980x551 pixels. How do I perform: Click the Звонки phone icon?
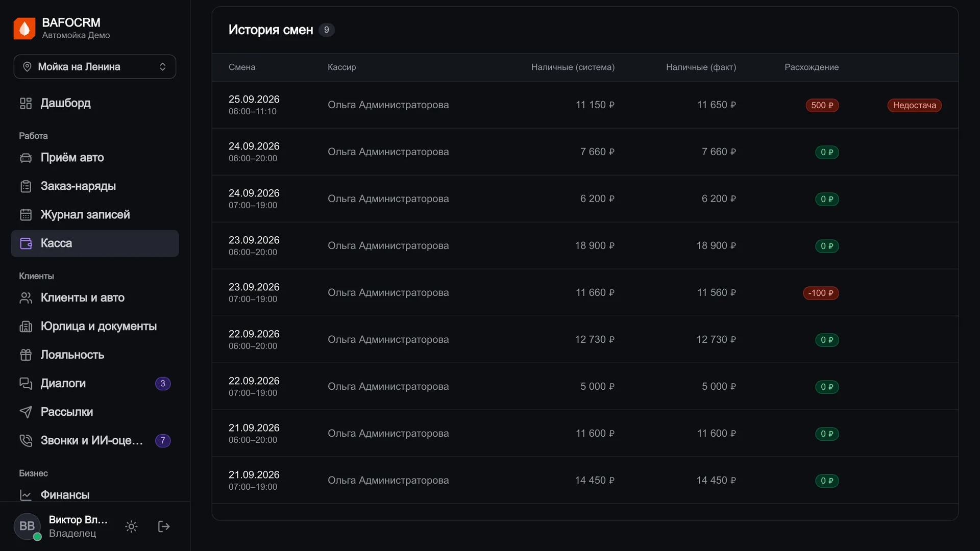coord(26,441)
